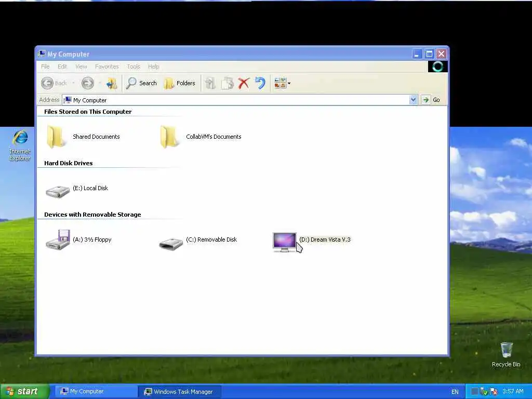
Task: Open the Edit menu
Action: [62, 66]
